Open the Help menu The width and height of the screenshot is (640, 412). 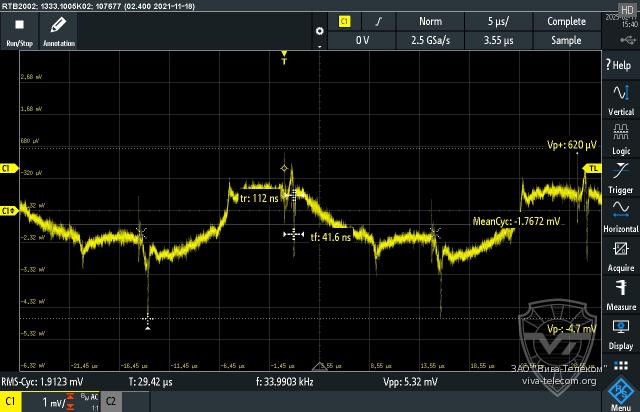coord(621,65)
